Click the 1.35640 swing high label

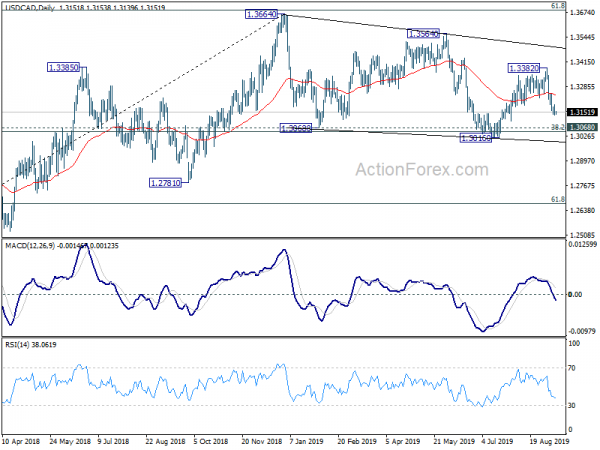pyautogui.click(x=424, y=33)
